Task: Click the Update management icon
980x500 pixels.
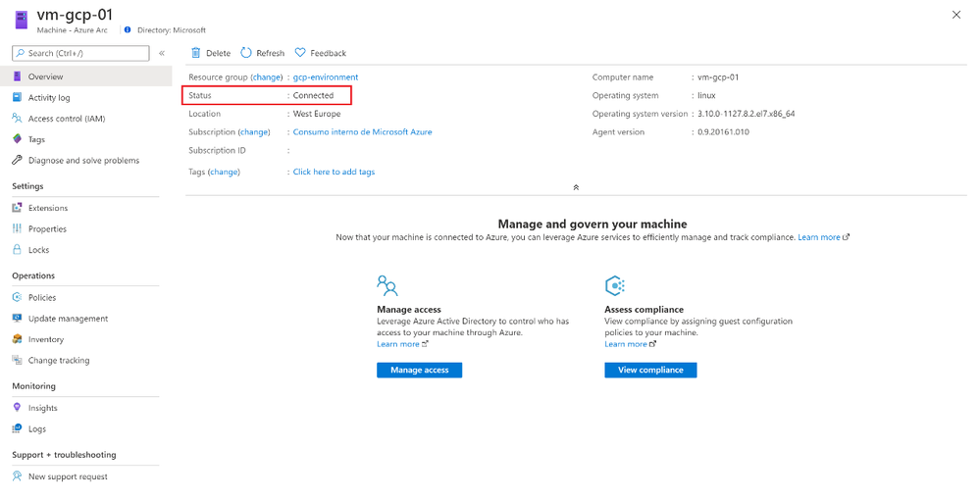Action: [17, 318]
